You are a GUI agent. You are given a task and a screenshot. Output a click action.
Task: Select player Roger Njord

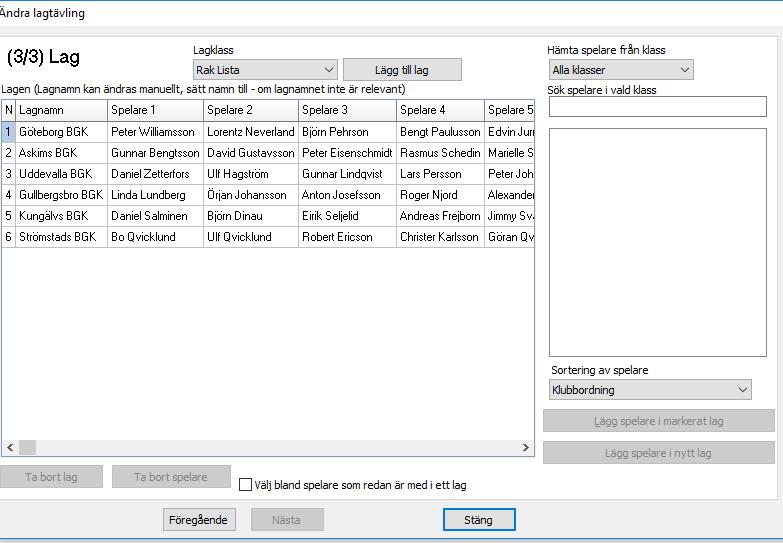pos(440,195)
